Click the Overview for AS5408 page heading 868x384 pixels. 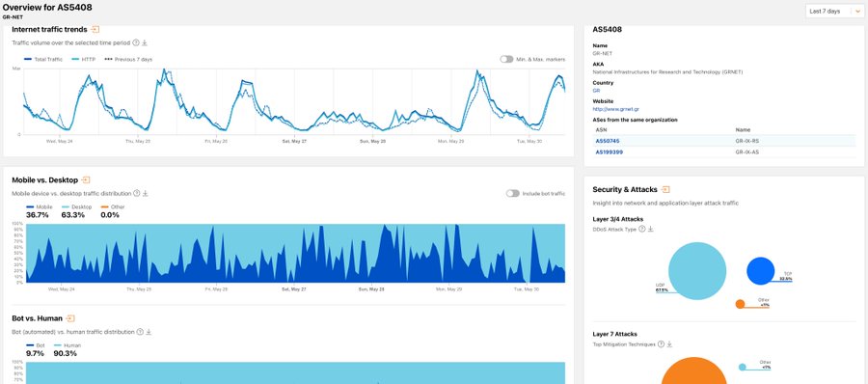47,7
